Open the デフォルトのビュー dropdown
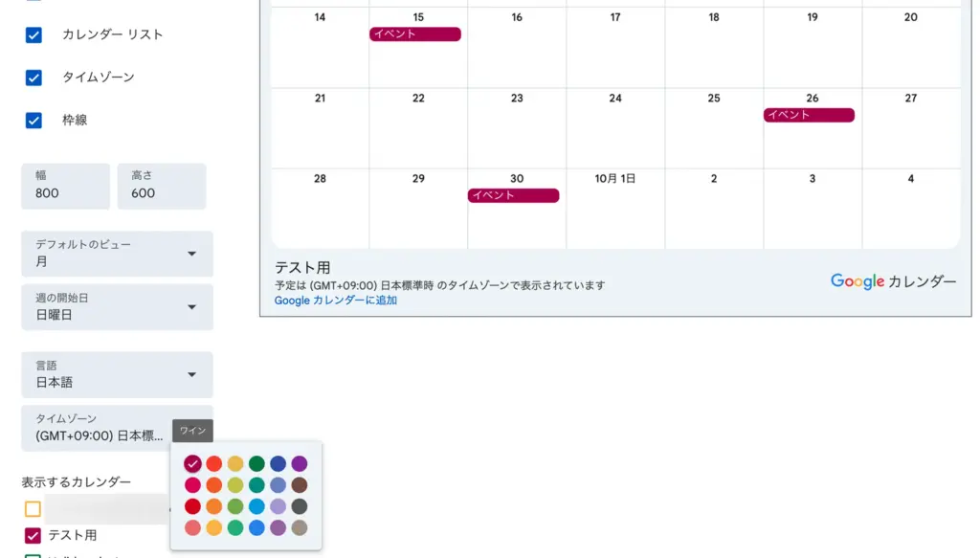The image size is (980, 558). click(117, 254)
